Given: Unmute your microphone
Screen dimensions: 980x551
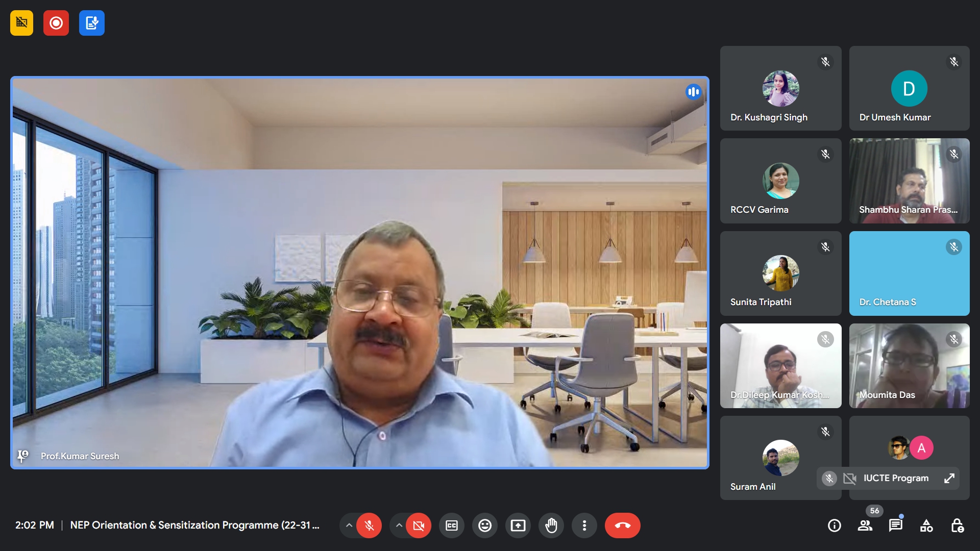Looking at the screenshot, I should 369,525.
